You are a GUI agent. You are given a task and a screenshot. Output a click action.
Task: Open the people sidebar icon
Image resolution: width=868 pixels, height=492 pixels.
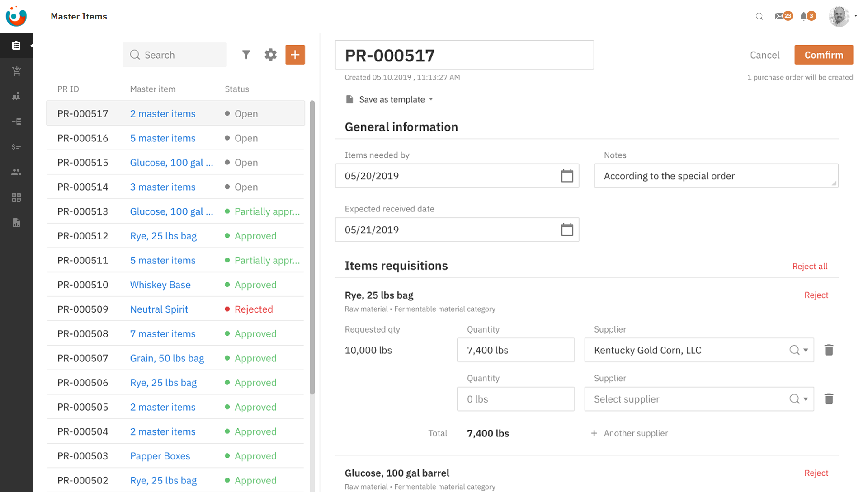click(x=16, y=172)
